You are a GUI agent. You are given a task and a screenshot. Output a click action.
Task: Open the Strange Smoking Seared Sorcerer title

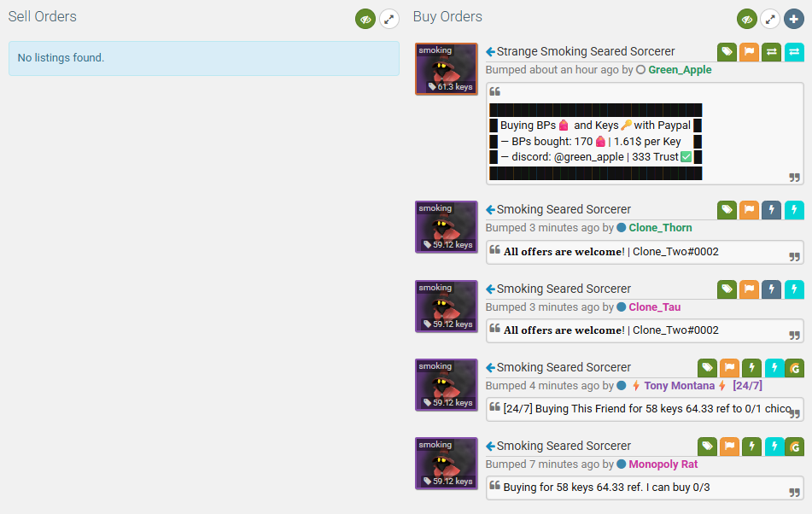coord(586,52)
